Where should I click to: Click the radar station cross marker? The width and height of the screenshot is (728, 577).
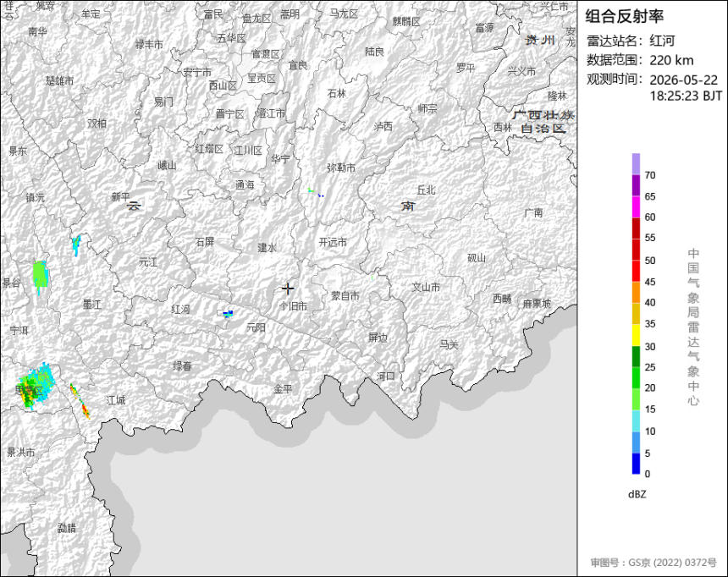[288, 288]
